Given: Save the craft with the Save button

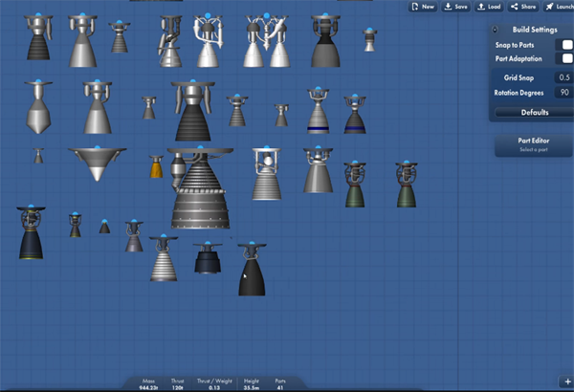Looking at the screenshot, I should pyautogui.click(x=456, y=7).
